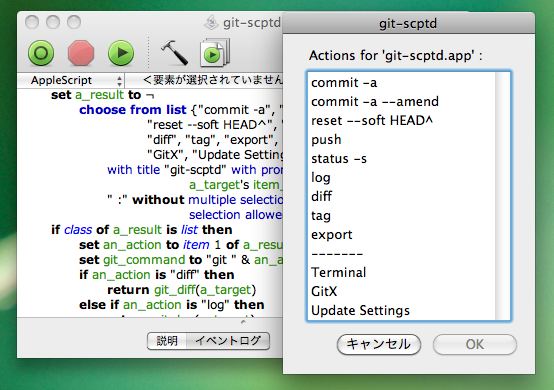Choose 'push' from the actions list
The image size is (554, 390).
(x=401, y=140)
